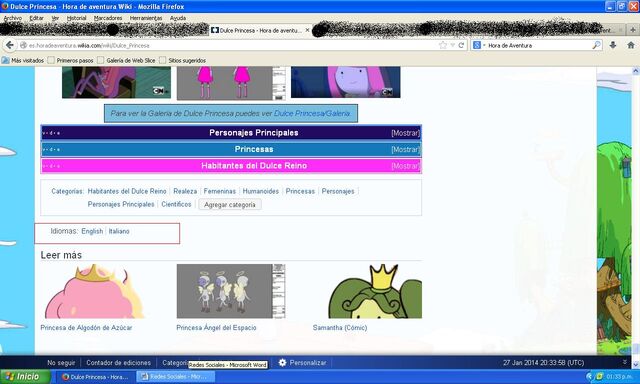
Task: Click the Agregar categoría button
Action: pos(230,204)
